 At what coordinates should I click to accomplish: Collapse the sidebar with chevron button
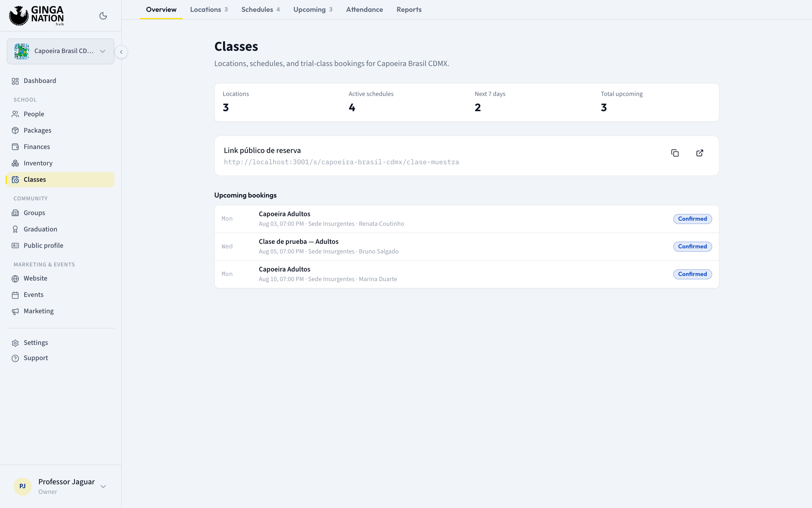[x=121, y=52]
